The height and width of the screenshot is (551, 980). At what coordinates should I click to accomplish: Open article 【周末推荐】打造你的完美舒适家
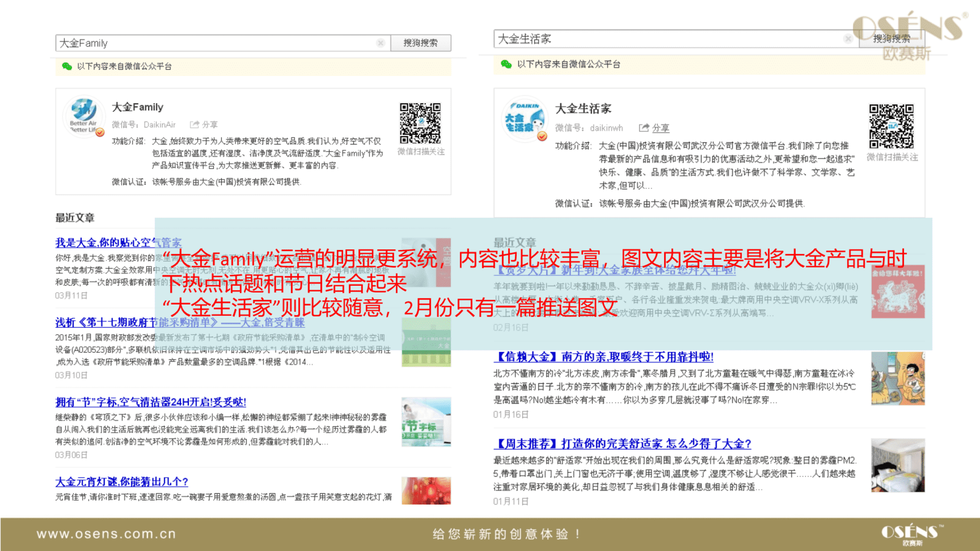click(x=623, y=444)
